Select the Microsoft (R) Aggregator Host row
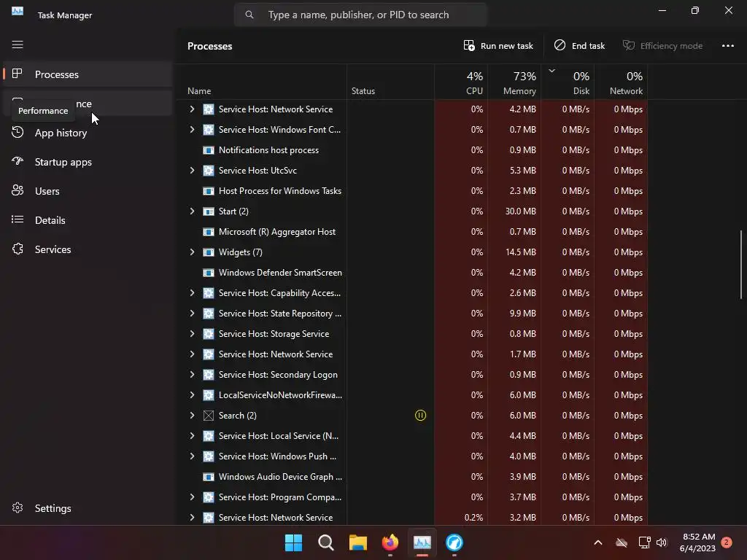Viewport: 747px width, 560px height. click(414, 232)
